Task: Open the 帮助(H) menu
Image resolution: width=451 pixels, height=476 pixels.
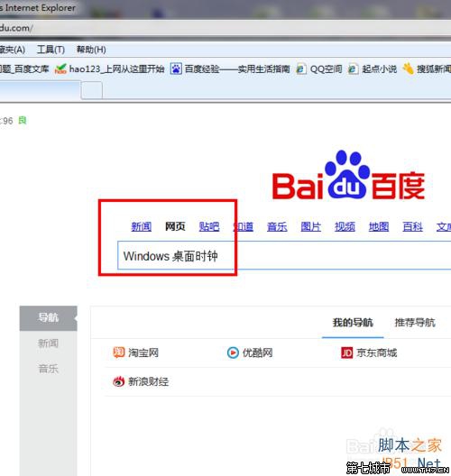Action: point(91,50)
